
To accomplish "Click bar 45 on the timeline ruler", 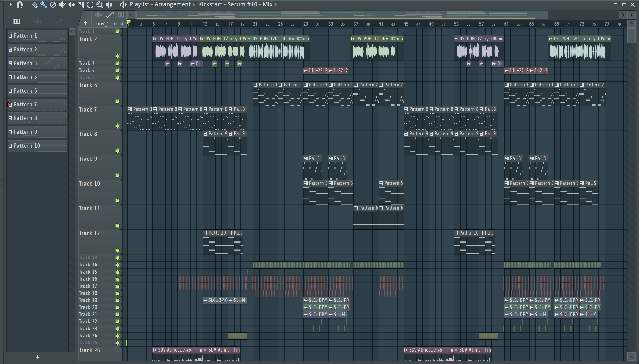I will point(406,24).
